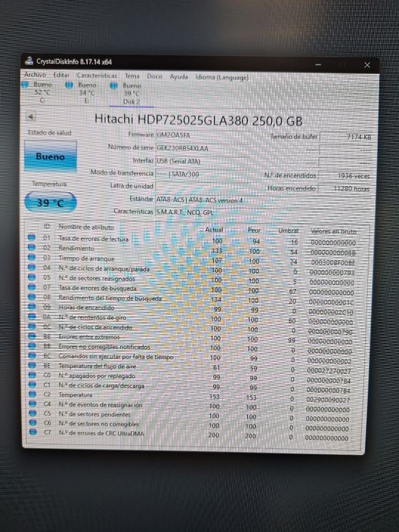Viewport: 399px width, 532px height.
Task: Open the Disco menu
Action: tap(155, 76)
